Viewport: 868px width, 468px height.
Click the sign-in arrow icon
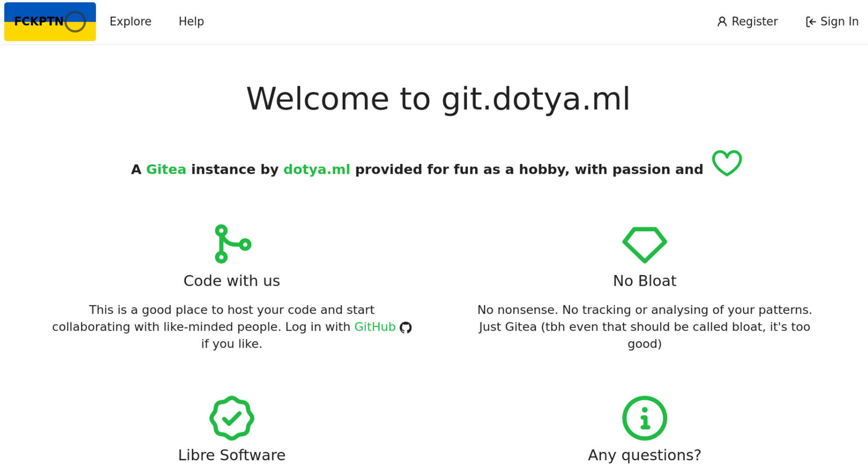click(x=810, y=22)
